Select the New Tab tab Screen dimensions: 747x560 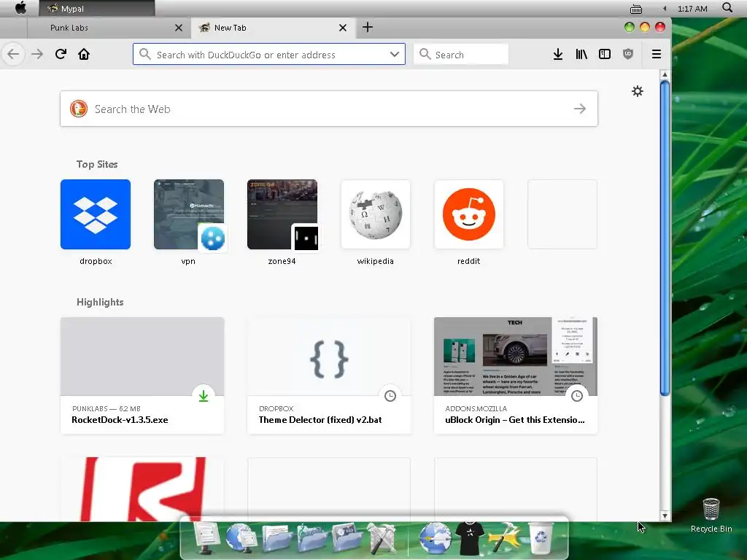coord(274,28)
